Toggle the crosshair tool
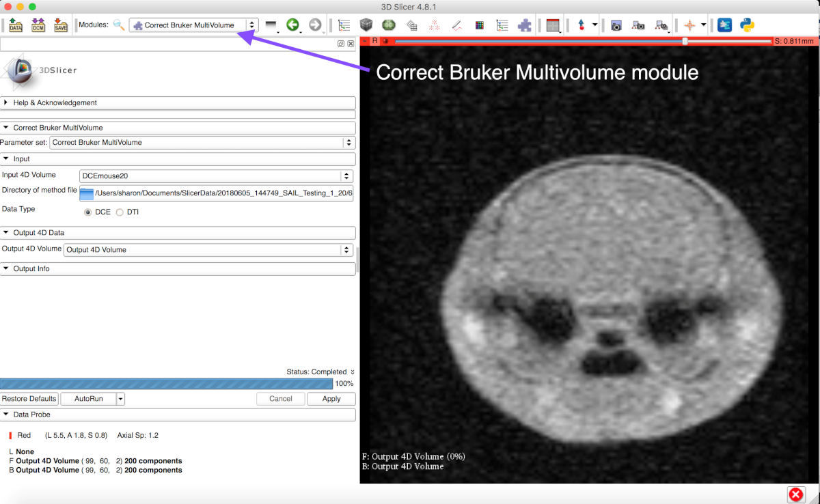This screenshot has height=504, width=820. (x=687, y=25)
